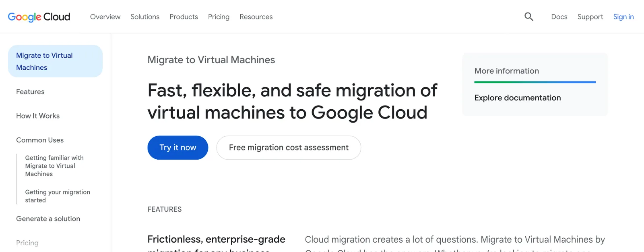Click the FEATURES section label

tap(165, 209)
